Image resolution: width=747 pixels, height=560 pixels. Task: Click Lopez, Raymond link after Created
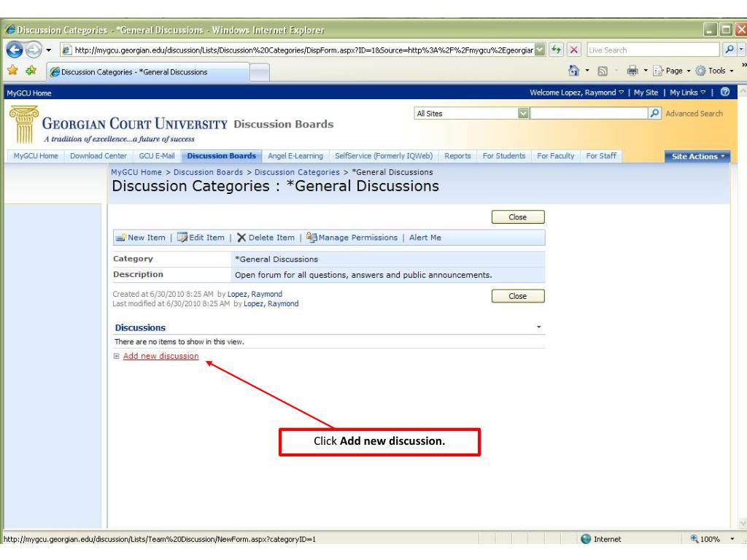[255, 294]
